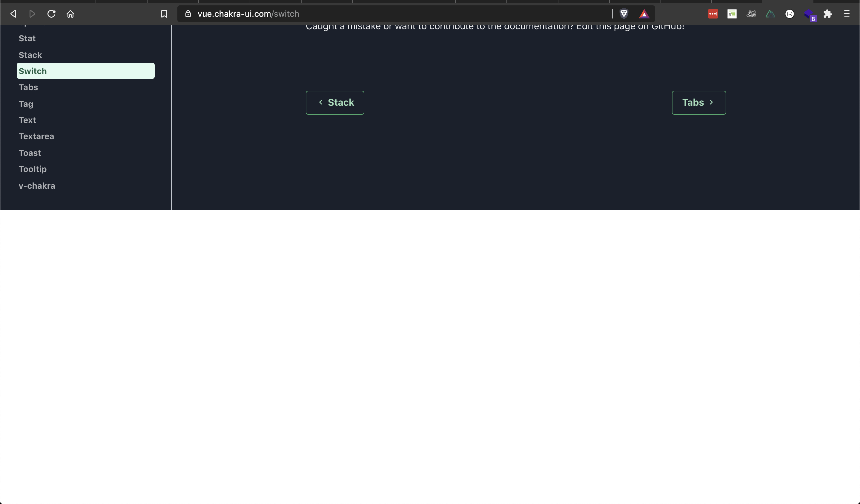Screen dimensions: 860x504
Task: Reload the current page
Action: click(x=52, y=14)
